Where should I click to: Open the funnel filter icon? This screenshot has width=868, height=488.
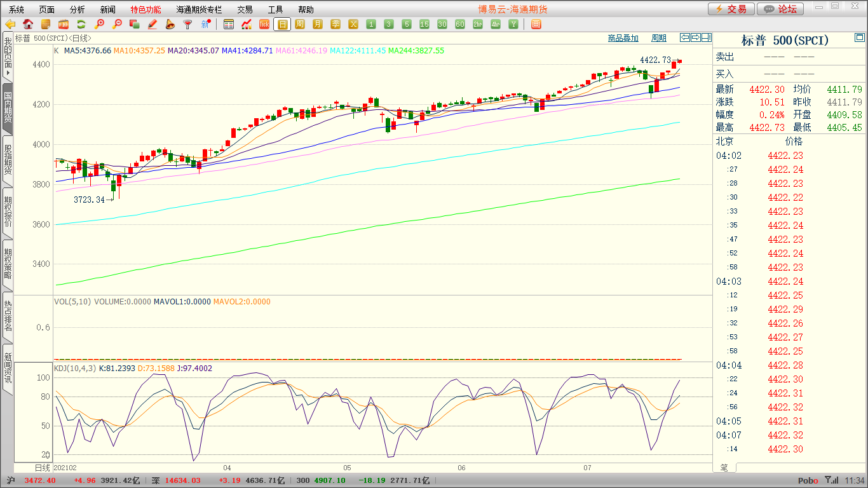tap(187, 24)
